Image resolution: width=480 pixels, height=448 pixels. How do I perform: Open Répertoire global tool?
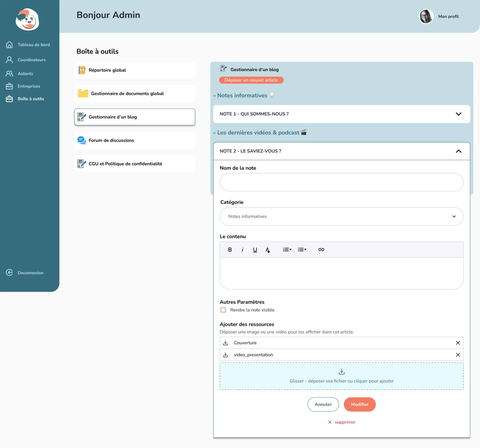(135, 70)
